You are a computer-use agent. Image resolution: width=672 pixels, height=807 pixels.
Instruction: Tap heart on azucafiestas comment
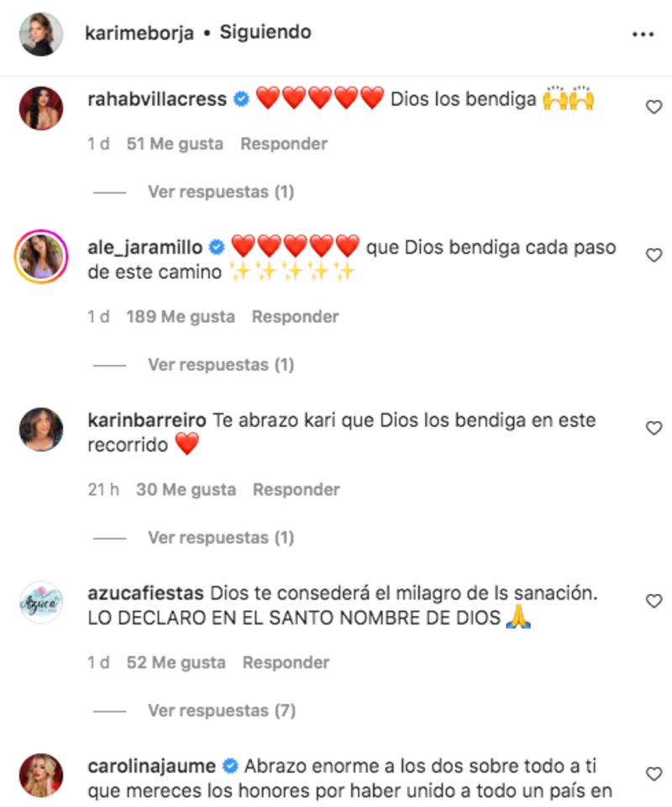click(654, 601)
